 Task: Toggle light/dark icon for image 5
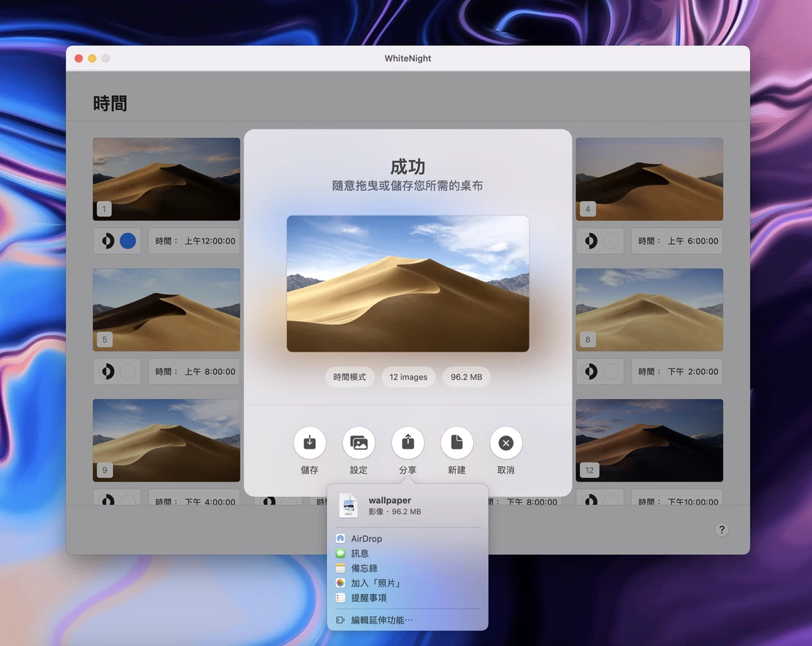(x=107, y=371)
